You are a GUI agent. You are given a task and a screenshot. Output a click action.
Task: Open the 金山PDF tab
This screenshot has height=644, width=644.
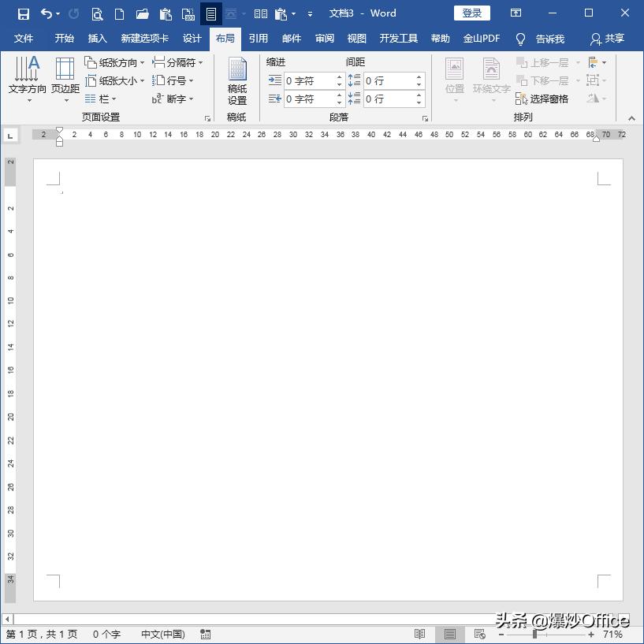482,39
